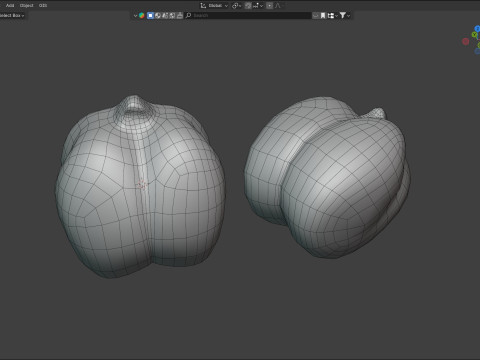
Task: Toggle the snapping magnet button
Action: point(248,6)
